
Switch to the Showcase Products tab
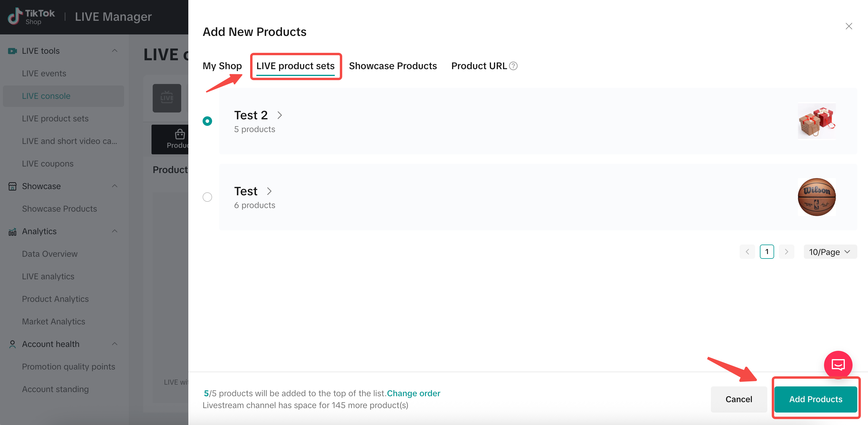pyautogui.click(x=393, y=66)
